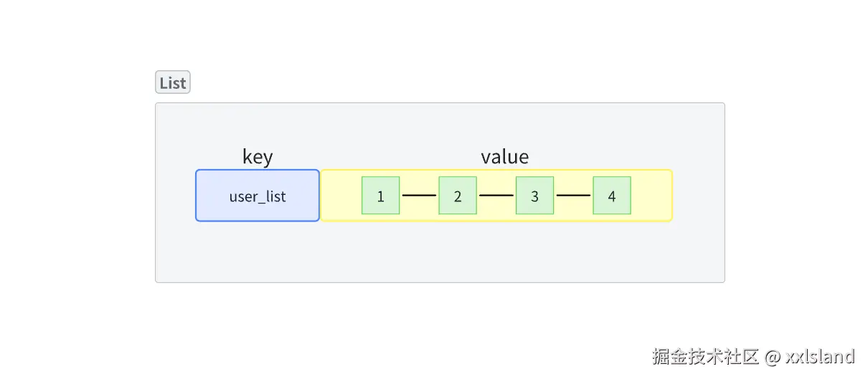Select list node 1
Image resolution: width=868 pixels, height=379 pixels.
tap(381, 196)
